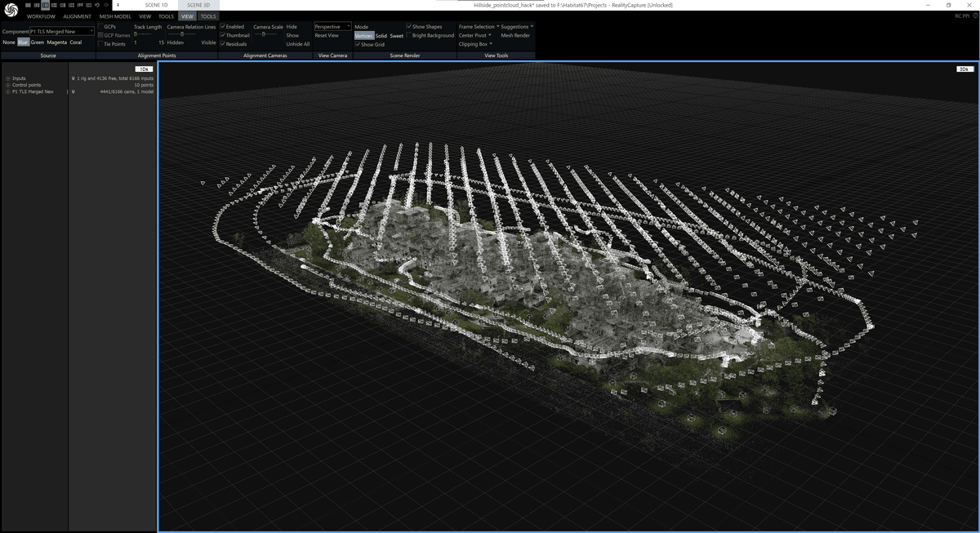Switch to the Scene 1D tab

pos(155,5)
